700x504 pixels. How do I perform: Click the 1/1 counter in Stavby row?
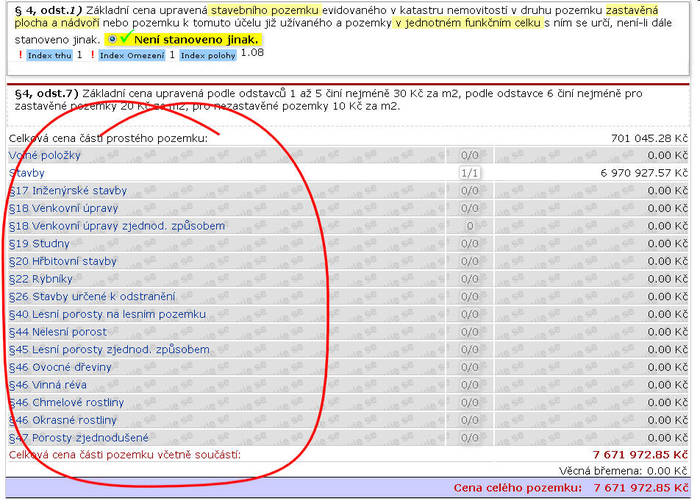(x=469, y=173)
